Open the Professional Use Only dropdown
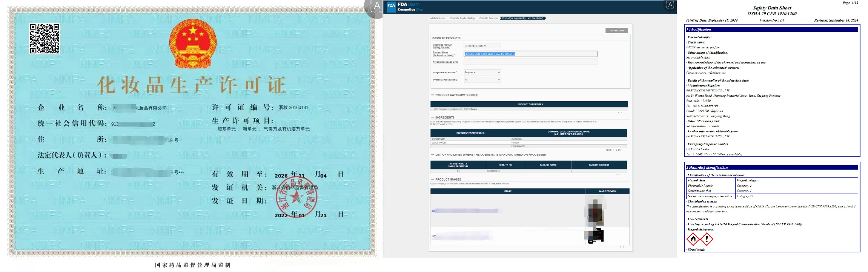The height and width of the screenshot is (272, 868). pos(482,80)
